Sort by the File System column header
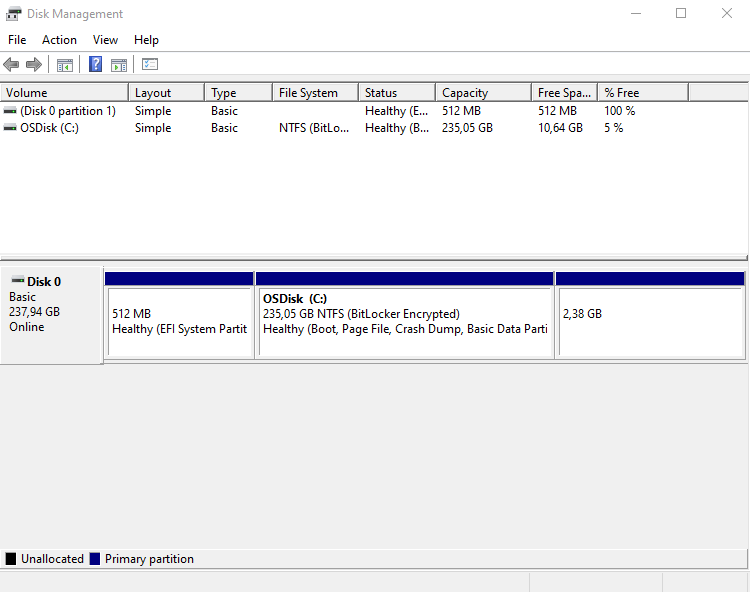Screen dimensions: 750x592 pos(315,92)
